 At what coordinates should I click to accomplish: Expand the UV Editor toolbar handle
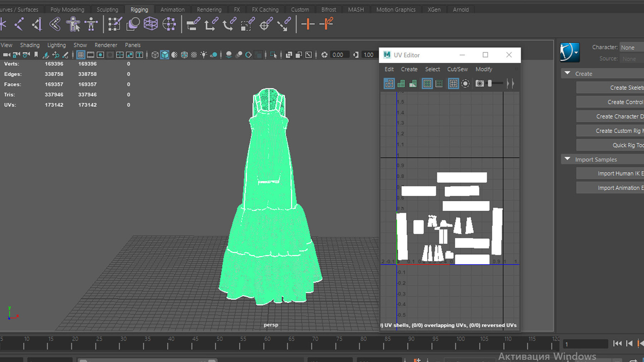point(511,84)
